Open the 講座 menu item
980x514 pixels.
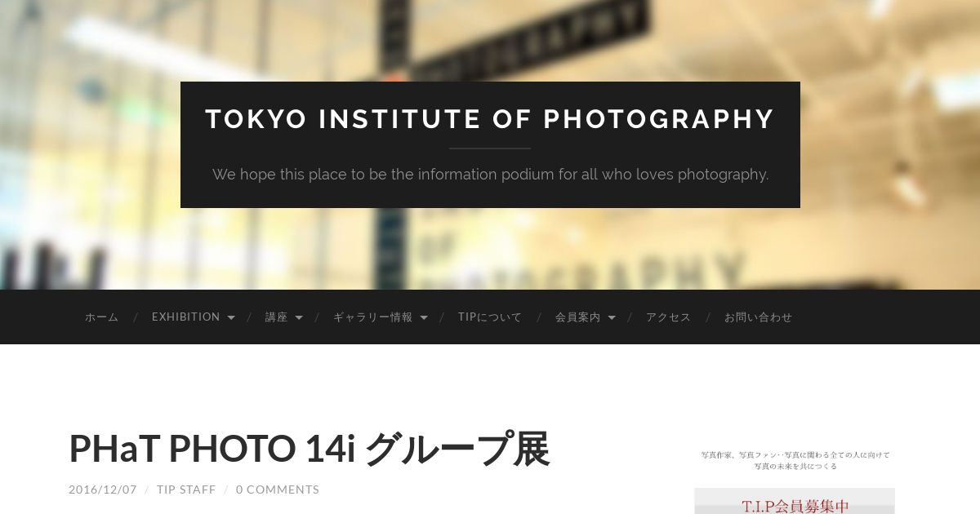(277, 317)
